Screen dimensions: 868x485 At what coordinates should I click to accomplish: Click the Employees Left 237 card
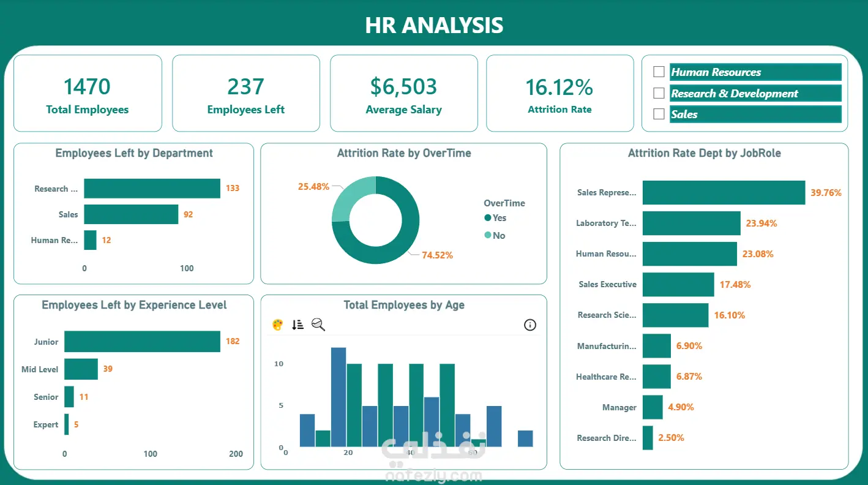pyautogui.click(x=246, y=93)
